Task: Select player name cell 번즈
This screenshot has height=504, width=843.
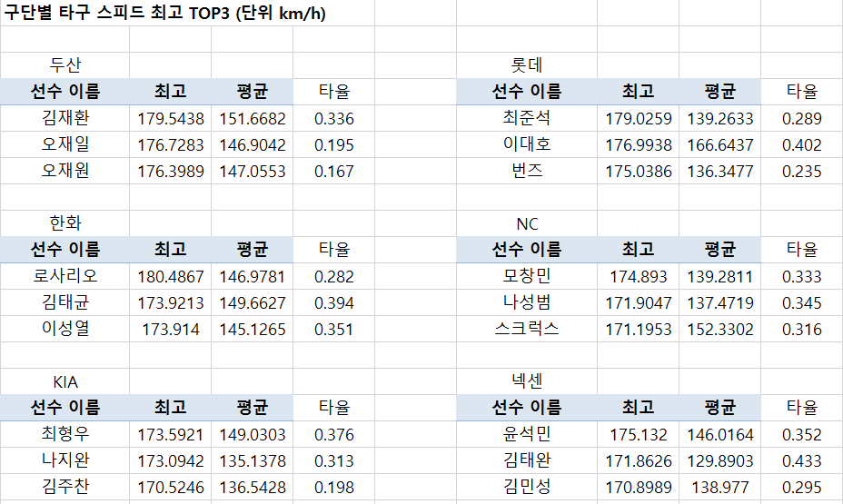Action: [x=527, y=171]
